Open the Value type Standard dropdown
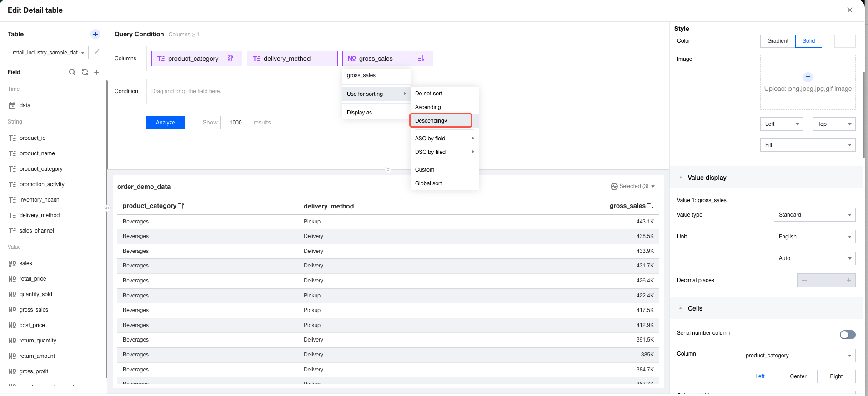The height and width of the screenshot is (396, 868). click(814, 215)
